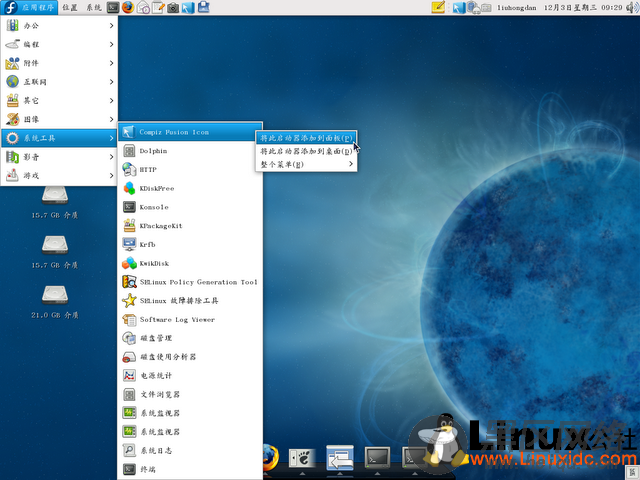Open 电源统计 power statistics
Viewport: 640px width, 480px height.
click(x=190, y=376)
